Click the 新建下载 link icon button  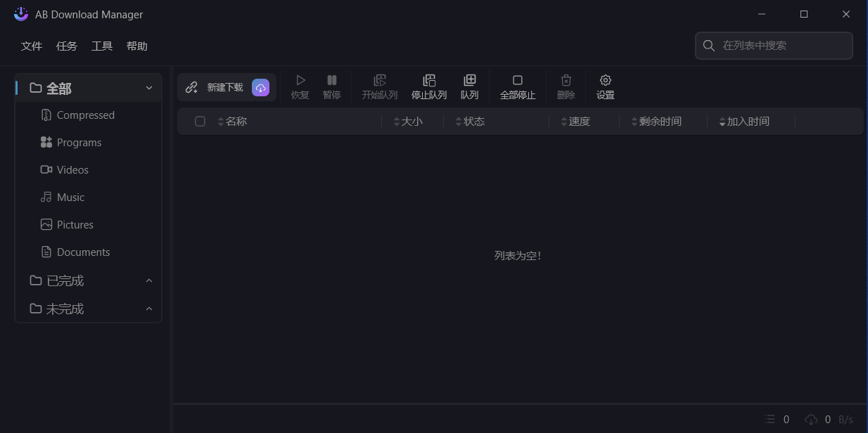[191, 87]
